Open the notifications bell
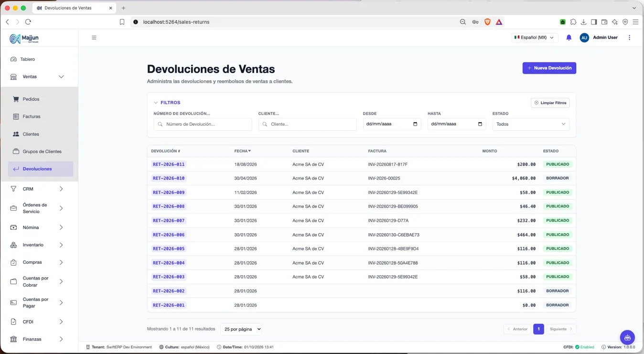This screenshot has height=354, width=644. tap(569, 37)
